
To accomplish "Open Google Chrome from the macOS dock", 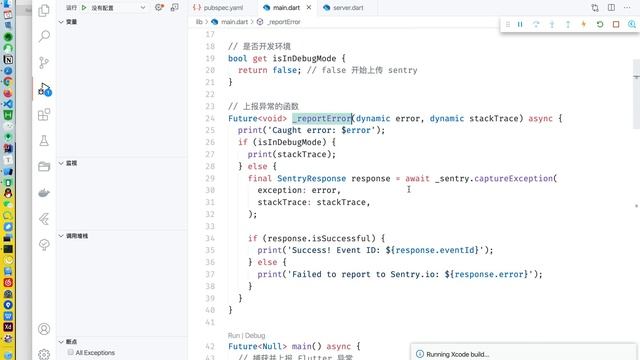I will click(x=8, y=82).
